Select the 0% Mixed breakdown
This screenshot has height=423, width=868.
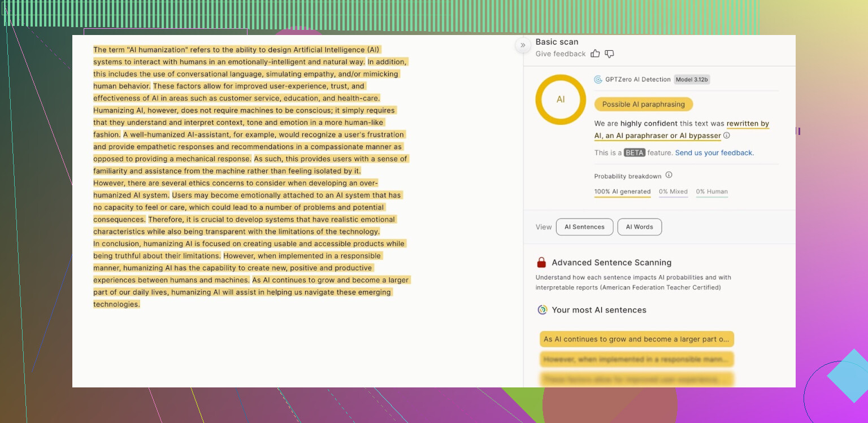673,192
